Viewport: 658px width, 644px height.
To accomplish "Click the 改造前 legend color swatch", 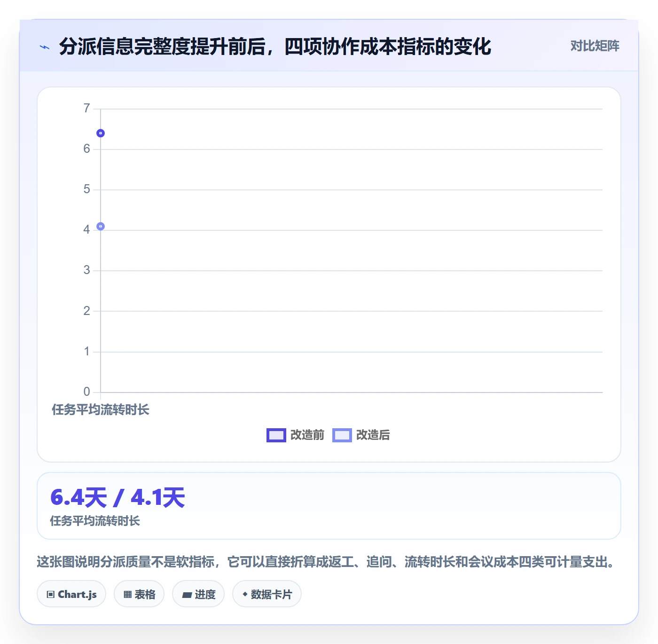I will [276, 435].
